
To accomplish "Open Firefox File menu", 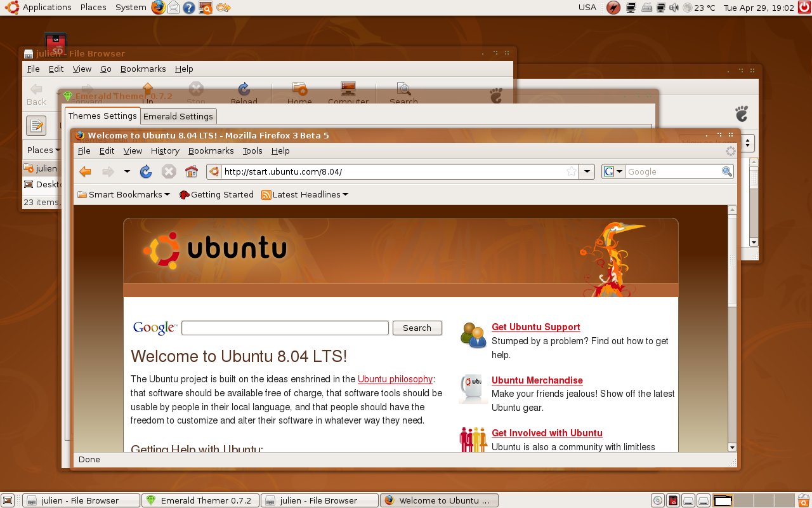I will click(x=84, y=150).
